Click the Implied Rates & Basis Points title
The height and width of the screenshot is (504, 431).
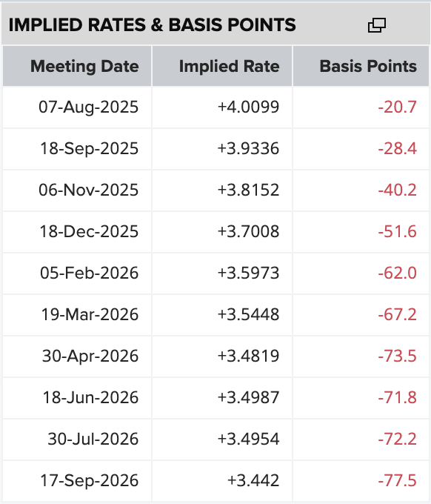pyautogui.click(x=152, y=25)
